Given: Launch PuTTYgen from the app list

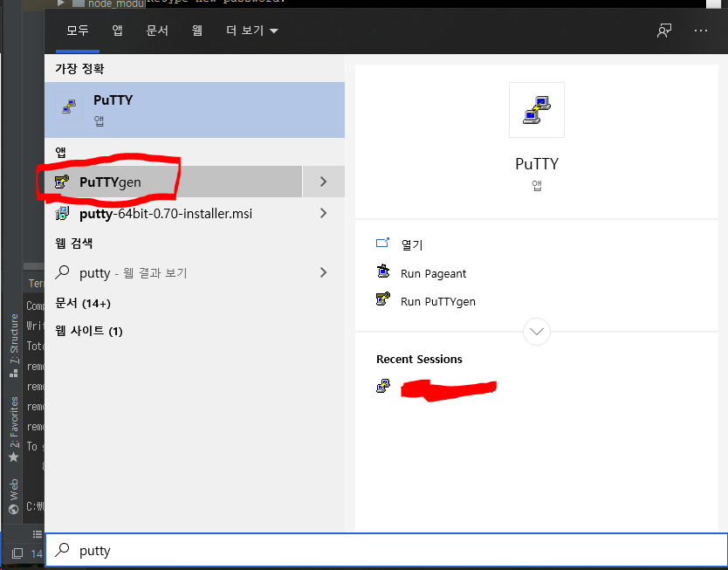Looking at the screenshot, I should (174, 182).
